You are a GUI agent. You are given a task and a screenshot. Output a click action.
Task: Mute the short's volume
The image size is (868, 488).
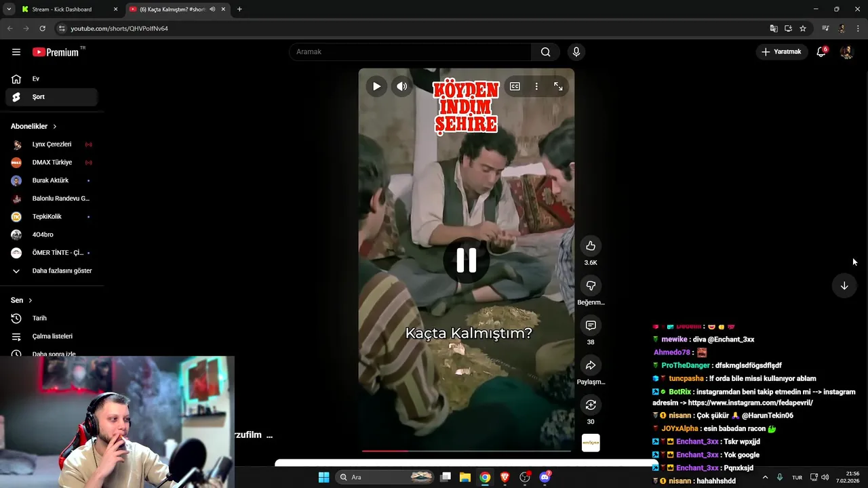coord(402,87)
